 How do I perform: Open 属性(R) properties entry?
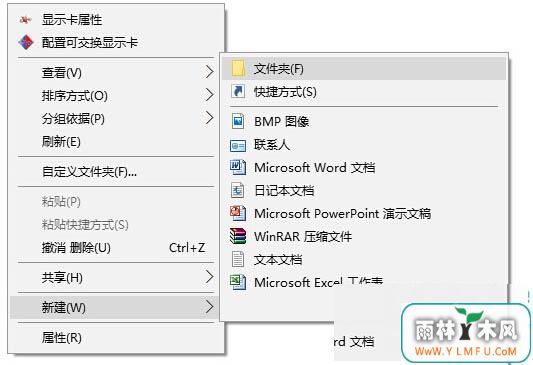(116, 337)
